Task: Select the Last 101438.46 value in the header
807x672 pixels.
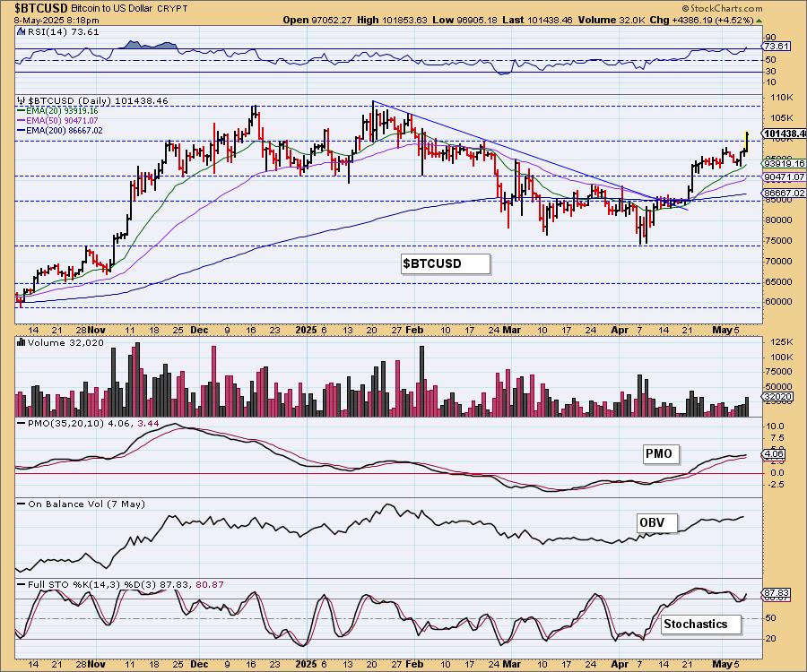Action: [537, 20]
